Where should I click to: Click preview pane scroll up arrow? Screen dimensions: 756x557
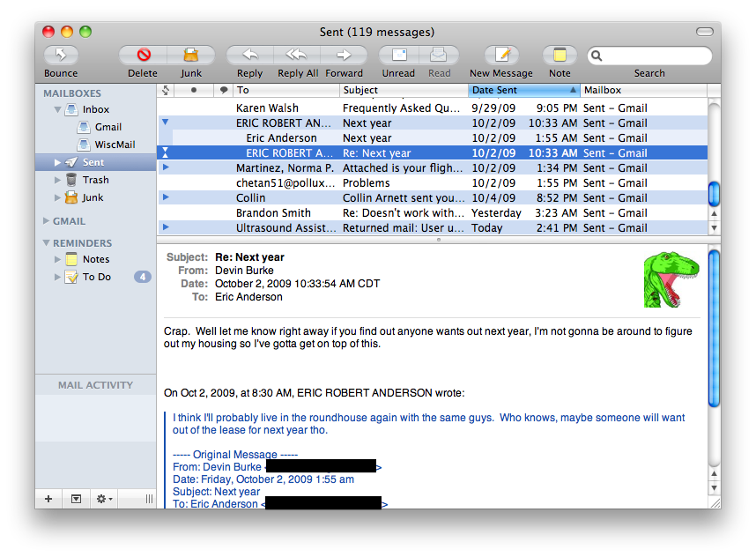point(714,473)
